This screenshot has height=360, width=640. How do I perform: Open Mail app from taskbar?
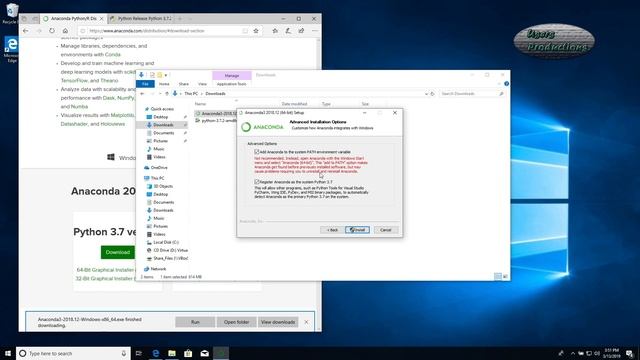pos(204,353)
